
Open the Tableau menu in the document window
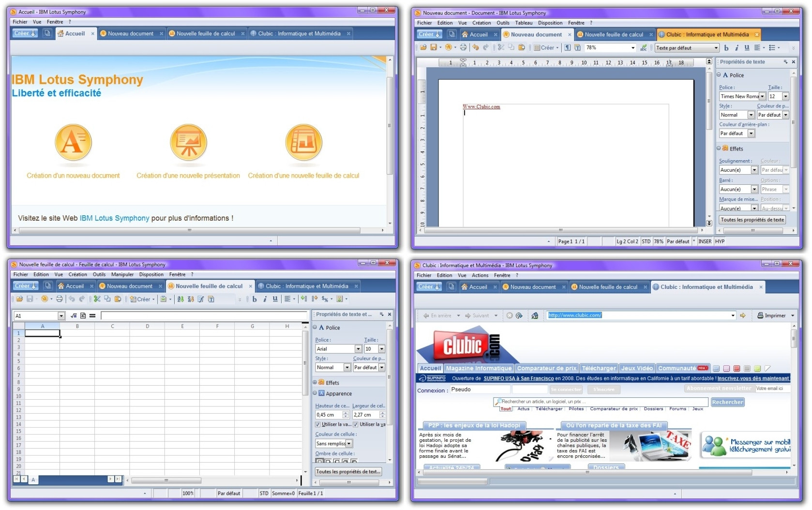524,23
